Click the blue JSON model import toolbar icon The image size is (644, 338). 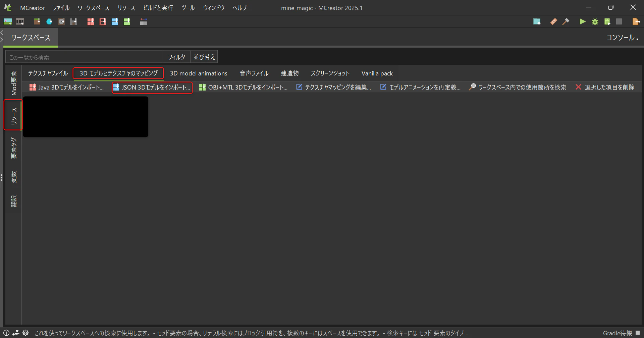point(115,22)
